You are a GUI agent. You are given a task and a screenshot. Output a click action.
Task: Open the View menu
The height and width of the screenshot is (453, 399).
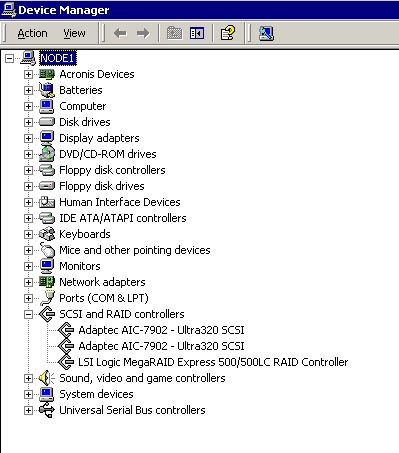[74, 33]
